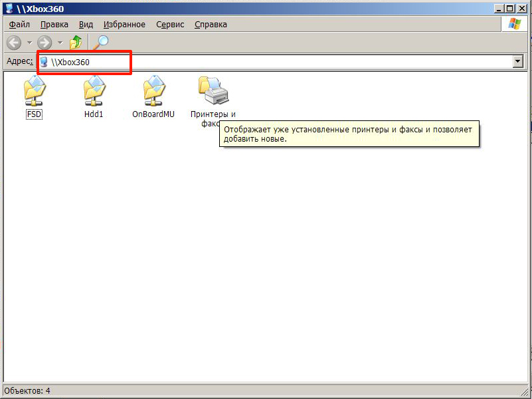Open the Справка menu

coord(211,25)
